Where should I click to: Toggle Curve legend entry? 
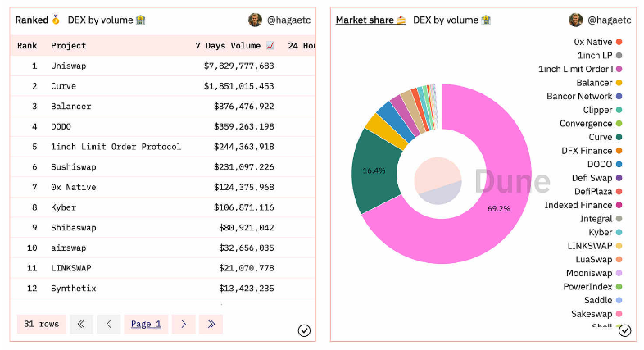[x=605, y=137]
